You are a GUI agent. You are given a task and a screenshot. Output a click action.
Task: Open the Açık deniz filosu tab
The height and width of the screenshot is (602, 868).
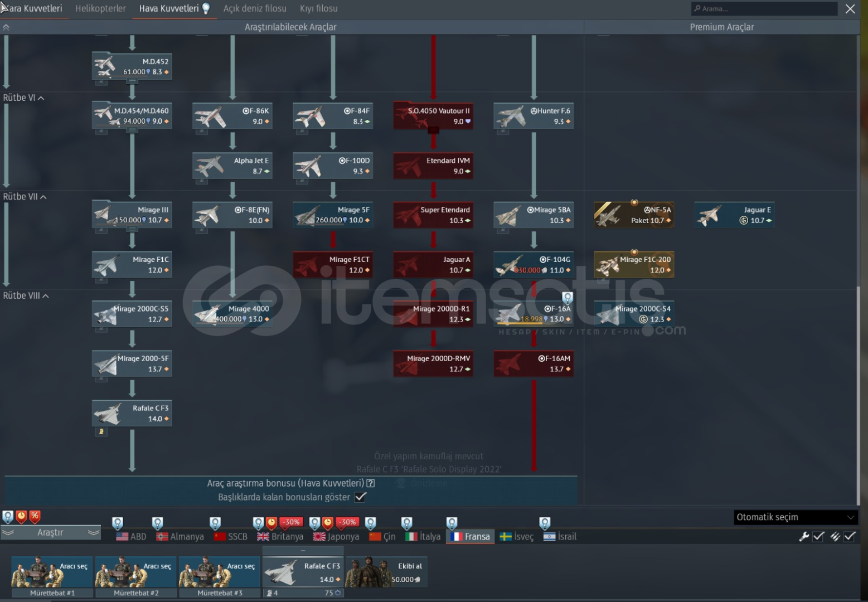click(x=255, y=9)
